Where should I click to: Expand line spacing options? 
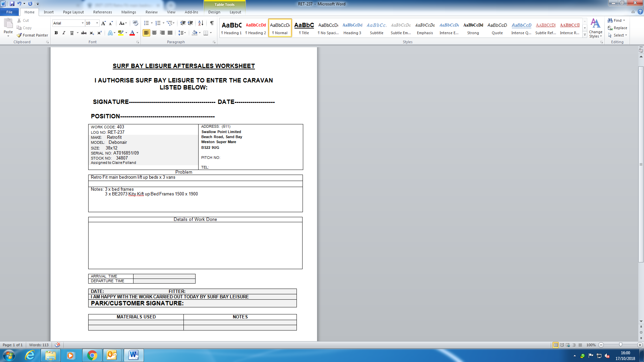[x=182, y=33]
